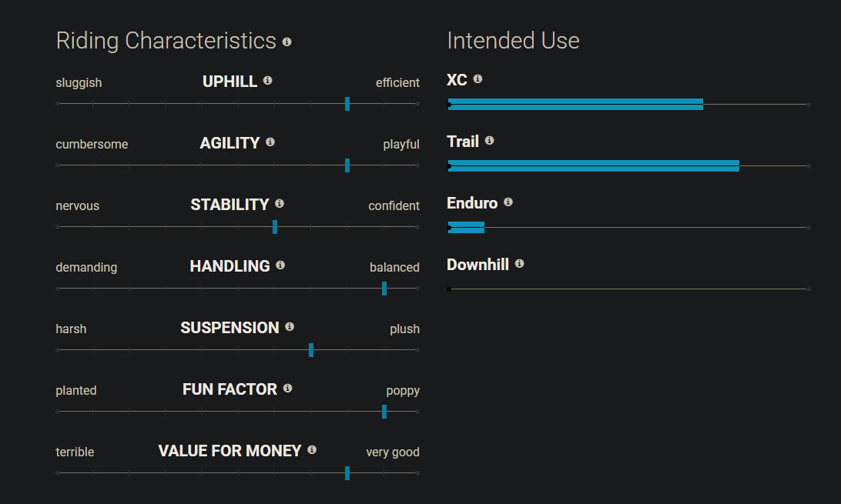The height and width of the screenshot is (504, 841).
Task: Open the Trail info icon
Action: (x=489, y=140)
